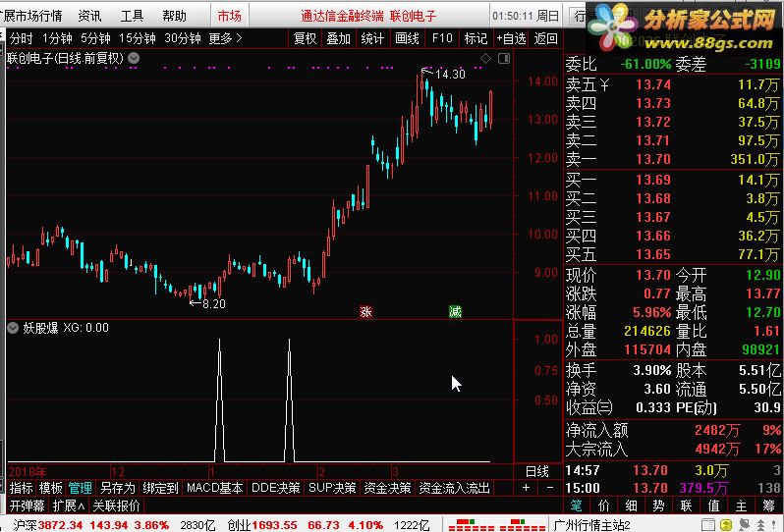
Task: Select the 筹 chip distribution tab
Action: pyautogui.click(x=768, y=505)
